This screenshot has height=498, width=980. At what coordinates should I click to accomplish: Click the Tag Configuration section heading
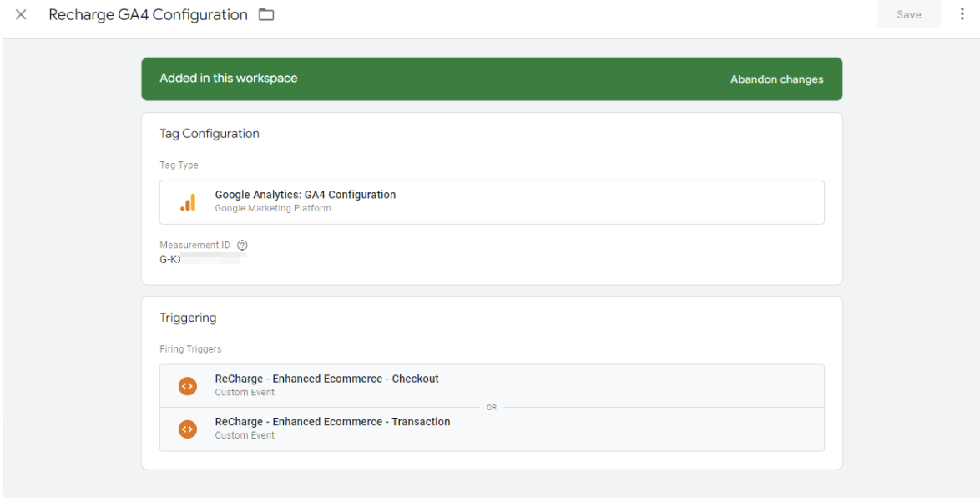point(209,134)
